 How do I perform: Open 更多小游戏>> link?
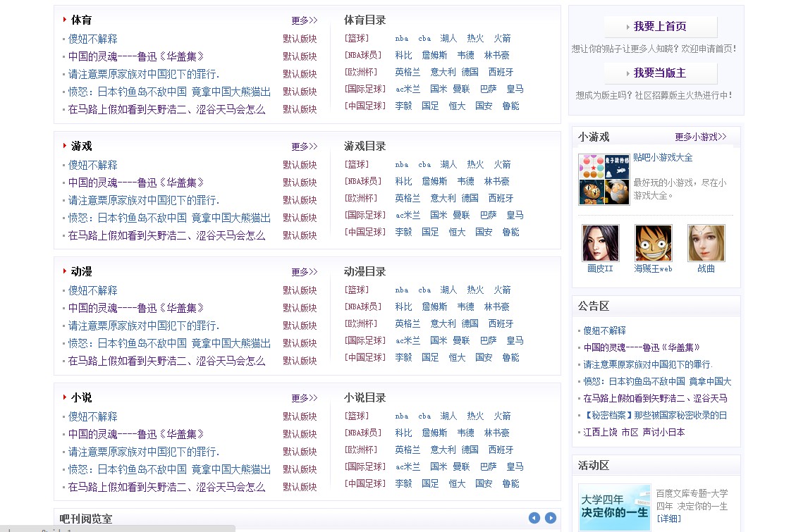701,137
